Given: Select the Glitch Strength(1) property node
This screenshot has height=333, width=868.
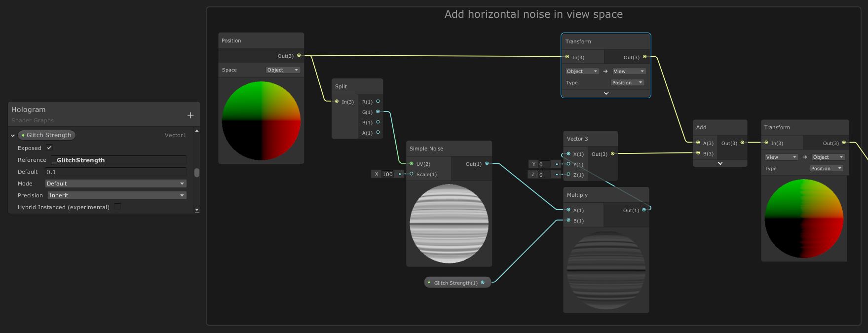Looking at the screenshot, I should pyautogui.click(x=457, y=283).
